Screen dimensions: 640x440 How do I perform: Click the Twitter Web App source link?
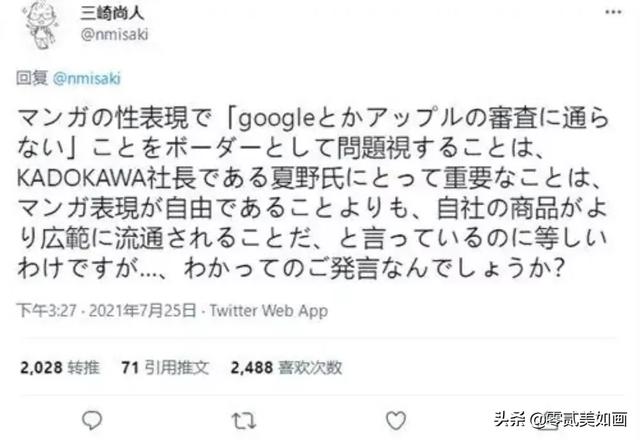(x=269, y=311)
